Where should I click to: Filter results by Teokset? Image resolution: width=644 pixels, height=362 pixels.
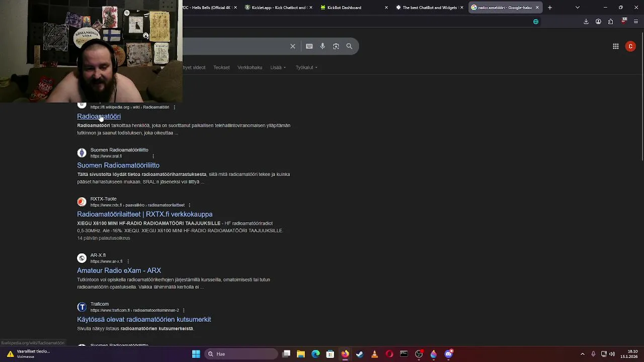click(221, 67)
